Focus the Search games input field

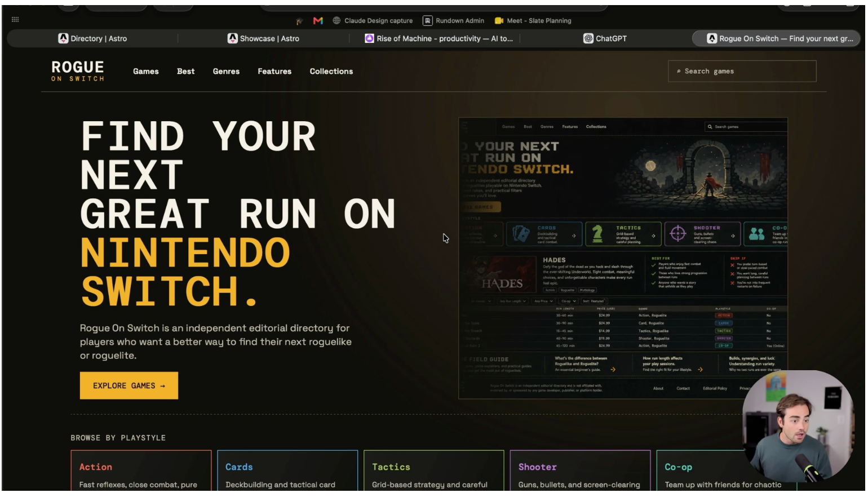742,71
